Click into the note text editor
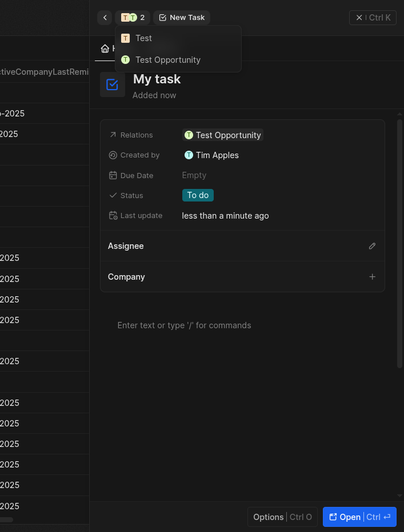The width and height of the screenshot is (404, 532). [x=184, y=325]
